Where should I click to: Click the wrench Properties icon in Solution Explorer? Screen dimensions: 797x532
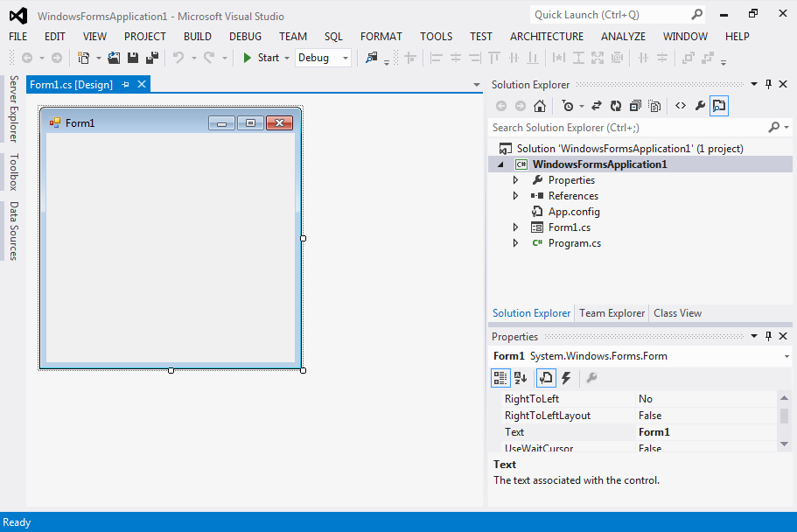pyautogui.click(x=700, y=106)
